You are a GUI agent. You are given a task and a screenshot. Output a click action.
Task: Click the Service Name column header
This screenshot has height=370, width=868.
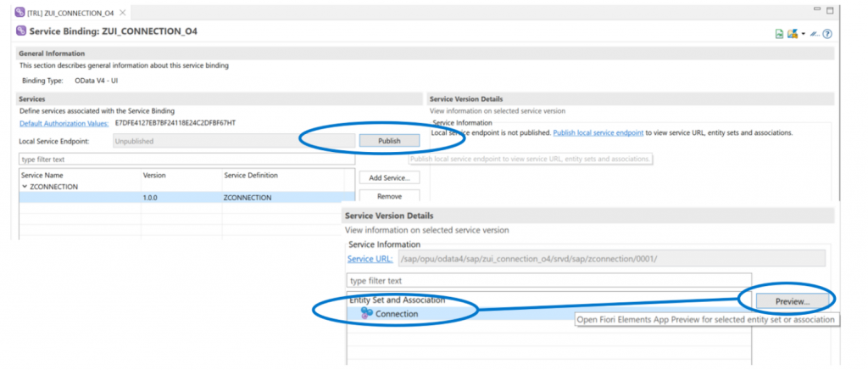[x=42, y=175]
